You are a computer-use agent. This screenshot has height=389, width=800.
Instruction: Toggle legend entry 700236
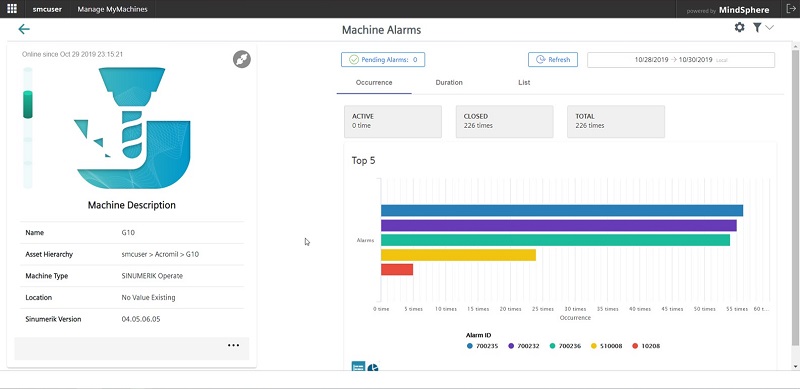(565, 346)
